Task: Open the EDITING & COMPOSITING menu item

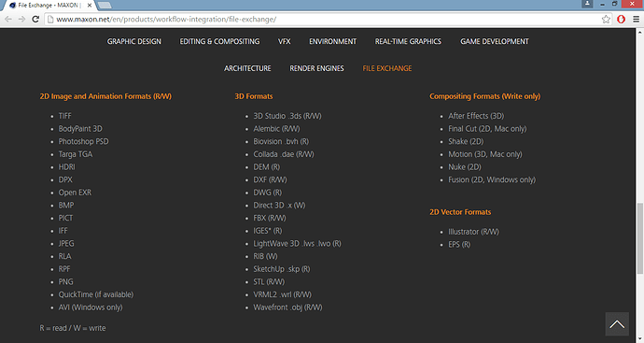Action: coord(219,41)
